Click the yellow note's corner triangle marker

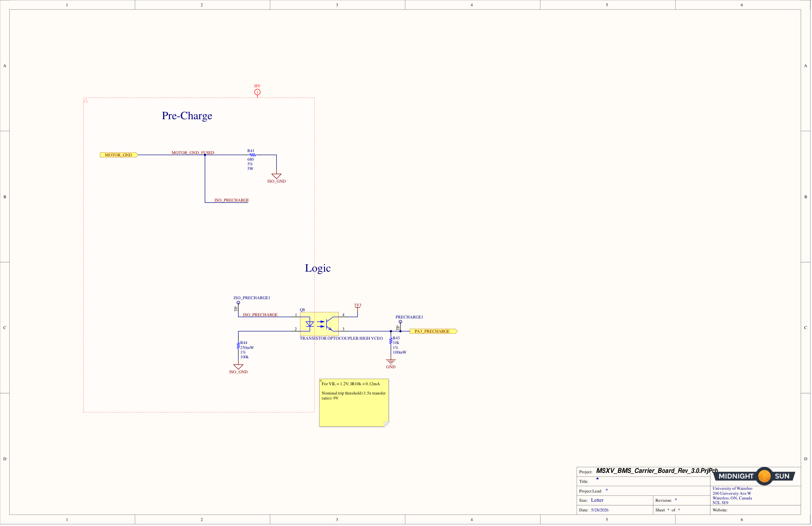(x=321, y=381)
